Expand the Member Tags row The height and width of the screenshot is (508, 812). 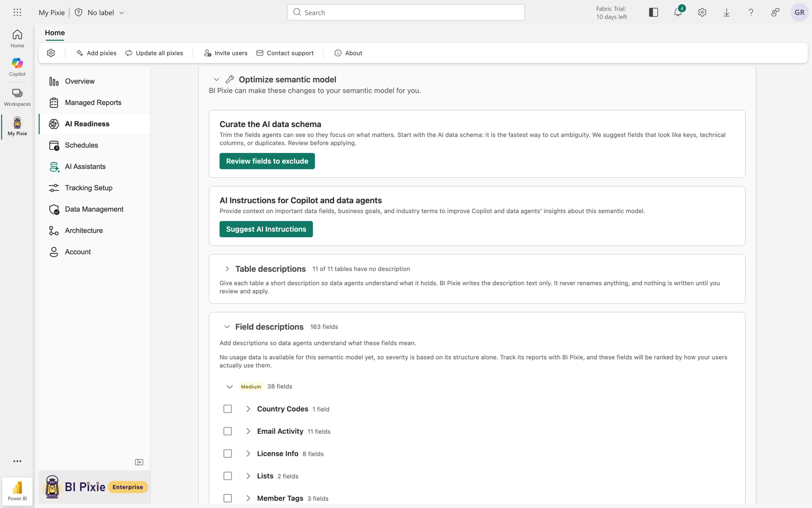(x=248, y=498)
